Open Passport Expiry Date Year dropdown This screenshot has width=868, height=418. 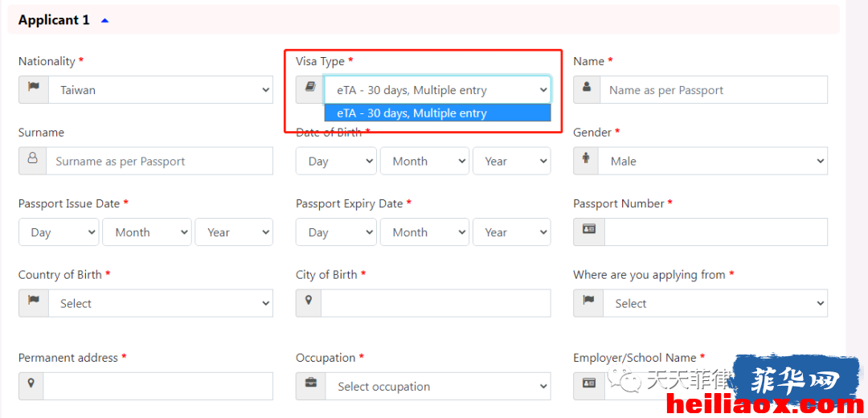point(511,232)
